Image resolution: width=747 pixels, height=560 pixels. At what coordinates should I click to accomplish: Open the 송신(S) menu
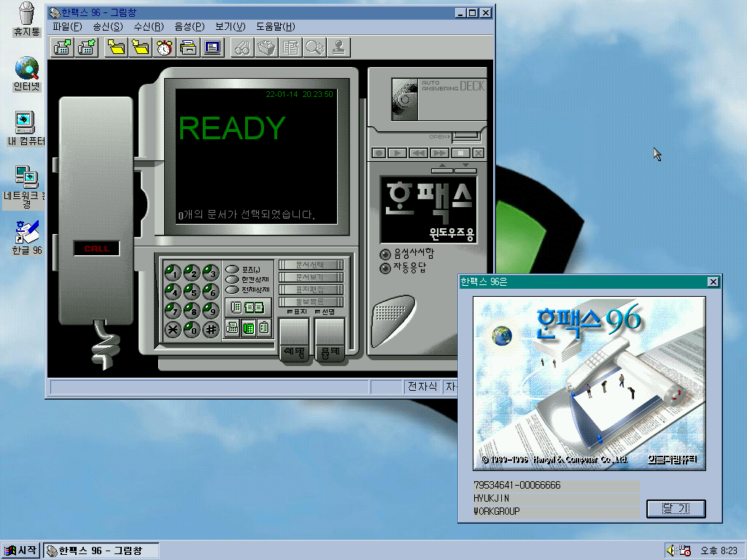coord(108,27)
